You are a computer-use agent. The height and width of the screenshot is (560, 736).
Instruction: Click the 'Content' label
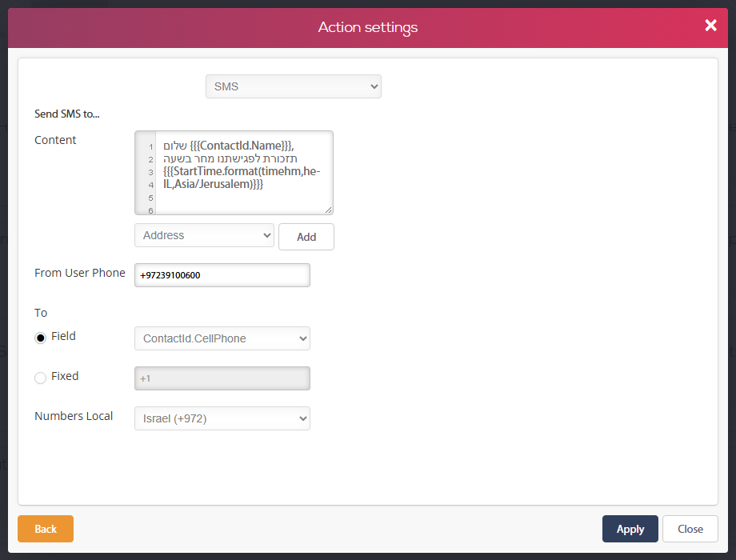tap(55, 140)
